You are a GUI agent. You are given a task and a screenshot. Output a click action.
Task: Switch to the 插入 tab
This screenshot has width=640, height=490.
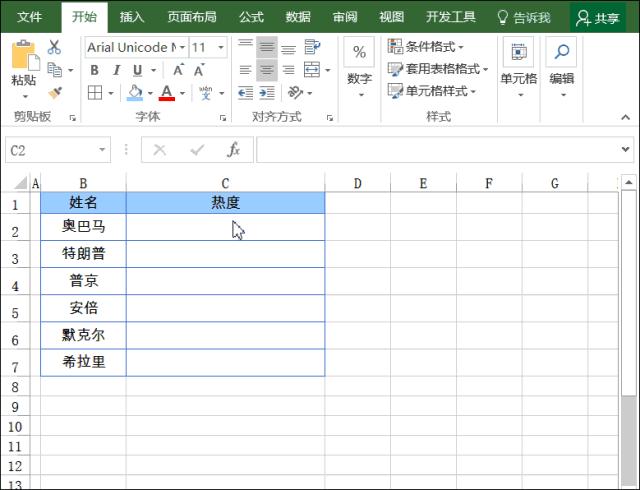coord(132,17)
